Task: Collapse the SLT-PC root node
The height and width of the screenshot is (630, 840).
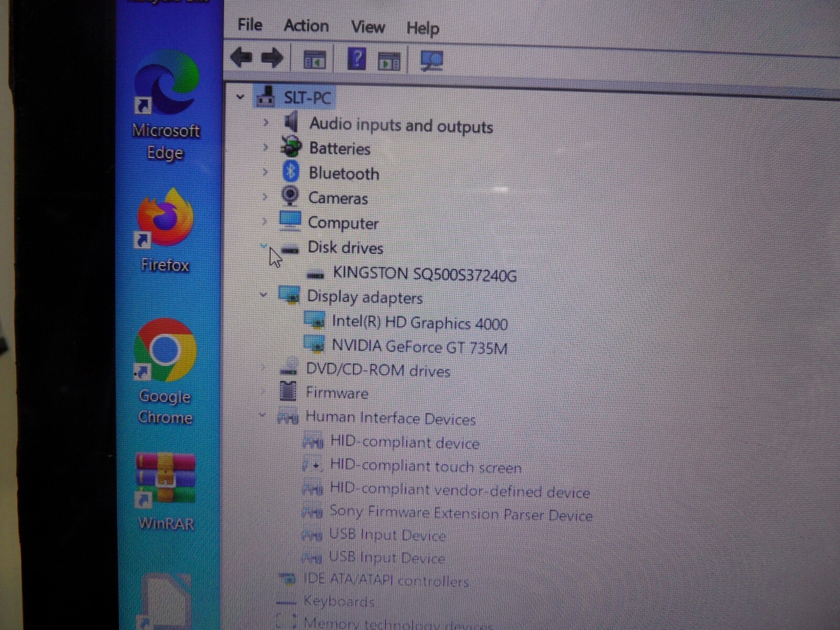Action: coord(240,97)
